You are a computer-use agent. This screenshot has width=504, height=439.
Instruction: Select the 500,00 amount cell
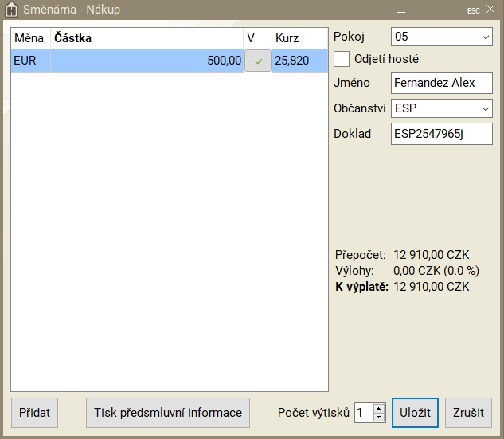click(x=147, y=61)
